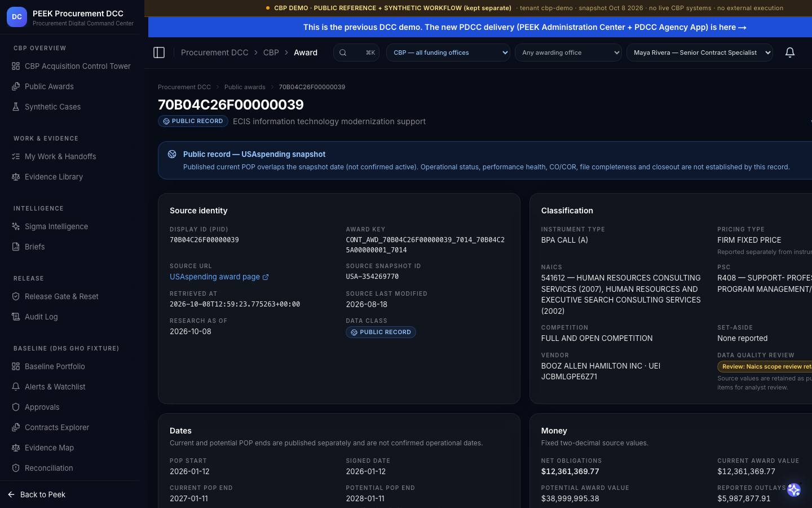
Task: Click Back to Peek
Action: click(37, 494)
